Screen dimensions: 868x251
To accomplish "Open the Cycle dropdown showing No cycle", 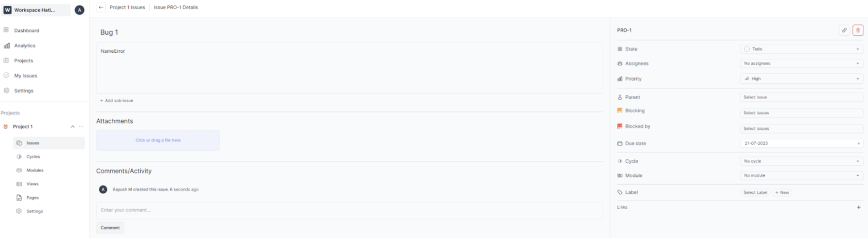I will tap(801, 161).
